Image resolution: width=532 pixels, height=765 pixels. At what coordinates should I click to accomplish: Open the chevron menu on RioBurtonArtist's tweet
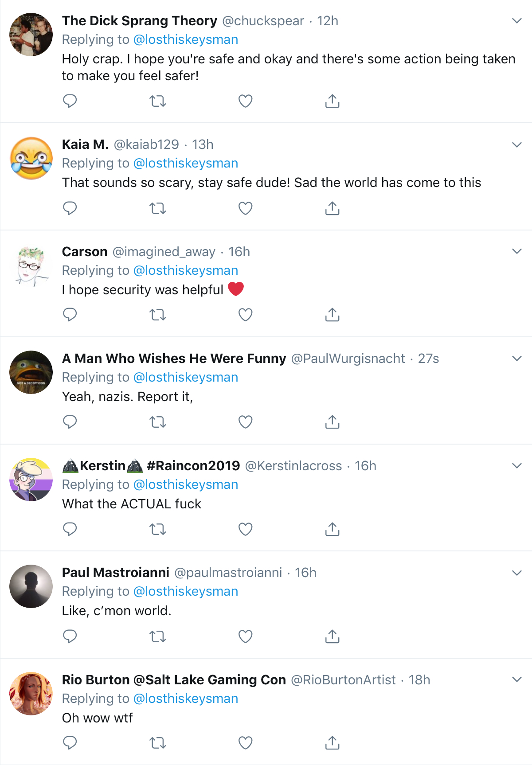point(516,679)
